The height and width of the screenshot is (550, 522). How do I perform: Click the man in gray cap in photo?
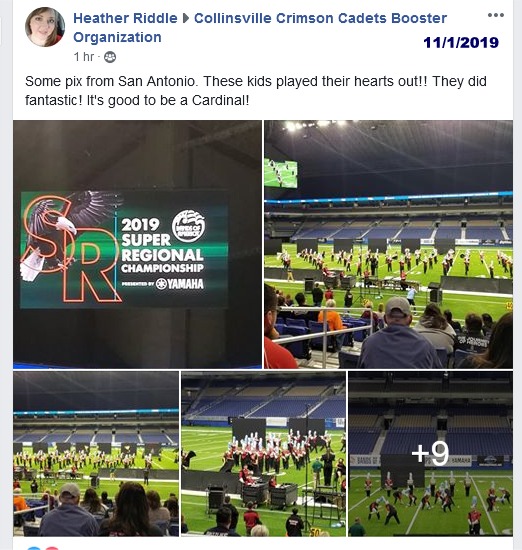397,330
